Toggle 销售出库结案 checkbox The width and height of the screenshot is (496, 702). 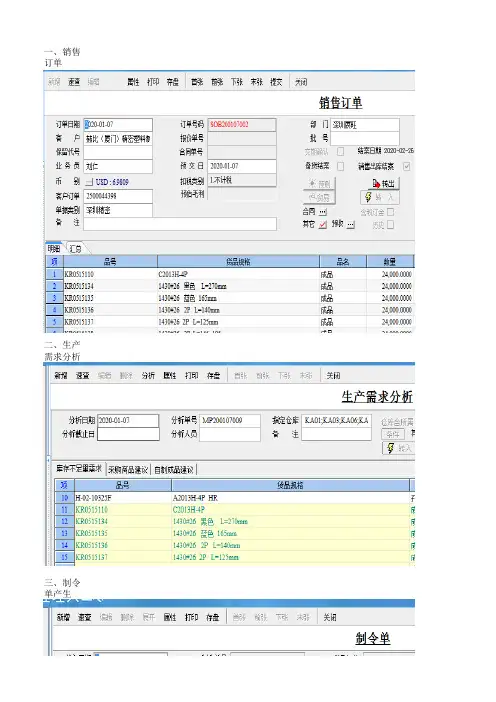click(406, 166)
